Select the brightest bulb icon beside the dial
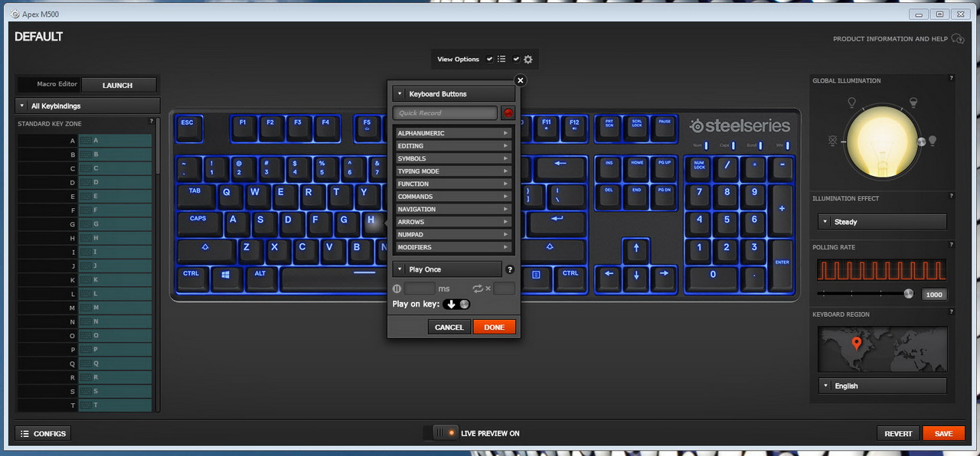The image size is (980, 456). [x=933, y=141]
